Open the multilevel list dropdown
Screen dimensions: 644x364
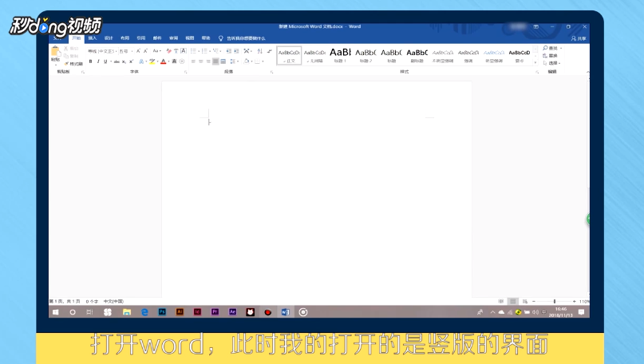(220, 51)
